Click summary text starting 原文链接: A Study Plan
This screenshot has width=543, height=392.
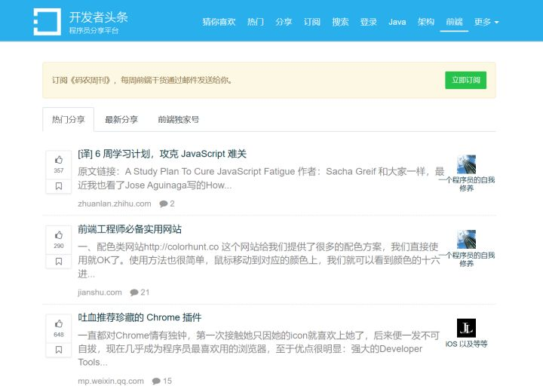[261, 179]
